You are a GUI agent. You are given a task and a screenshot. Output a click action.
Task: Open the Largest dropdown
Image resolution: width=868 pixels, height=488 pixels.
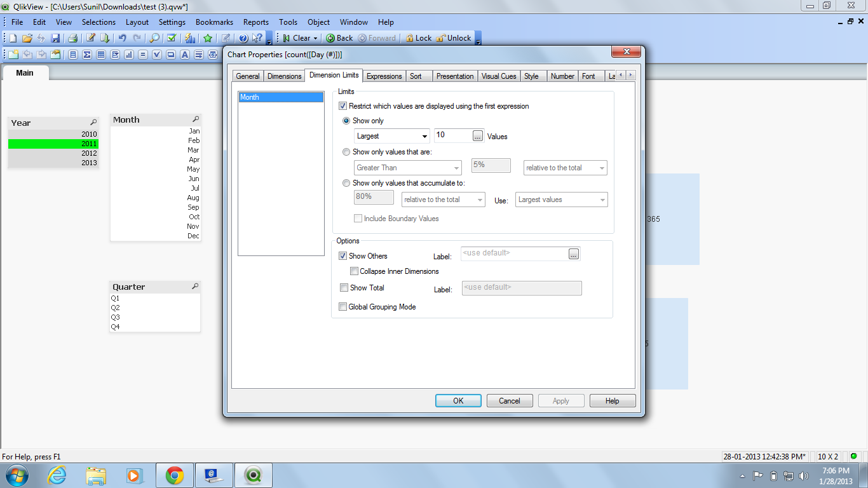[x=392, y=136]
